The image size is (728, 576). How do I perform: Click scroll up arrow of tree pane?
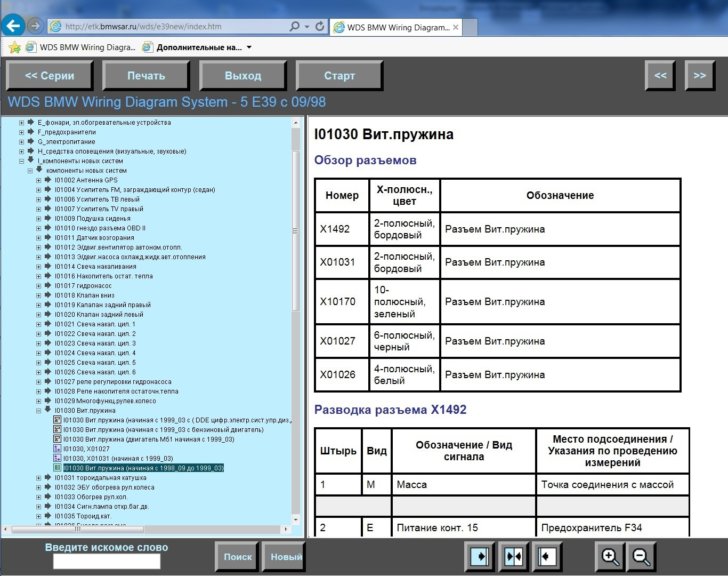296,123
